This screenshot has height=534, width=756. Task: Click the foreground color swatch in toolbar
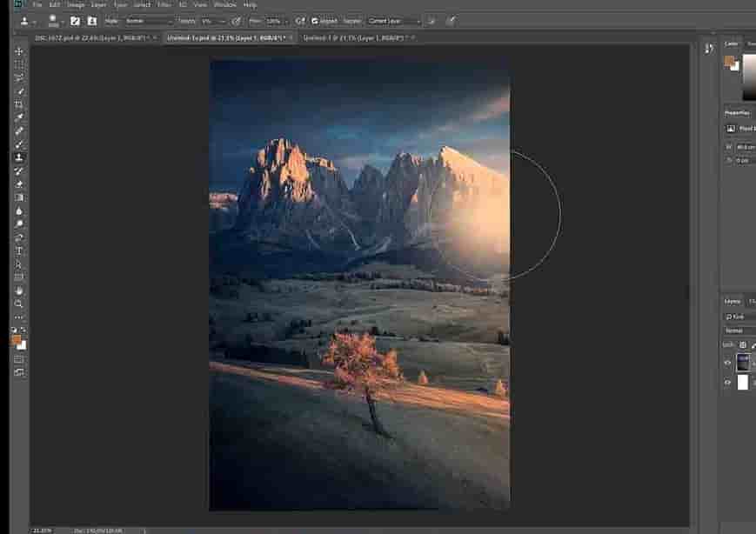(x=17, y=340)
